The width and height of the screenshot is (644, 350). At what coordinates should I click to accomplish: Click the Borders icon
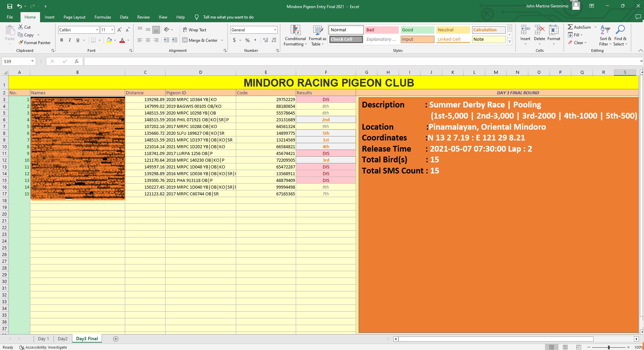(93, 40)
